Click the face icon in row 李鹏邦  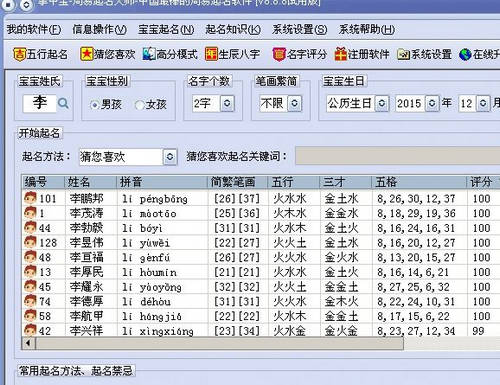(30, 198)
